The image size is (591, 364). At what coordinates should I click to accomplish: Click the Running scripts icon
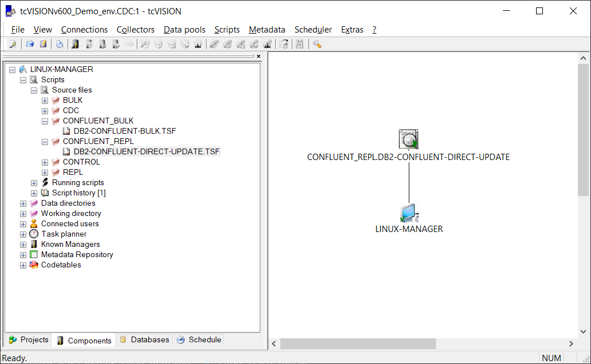point(45,182)
